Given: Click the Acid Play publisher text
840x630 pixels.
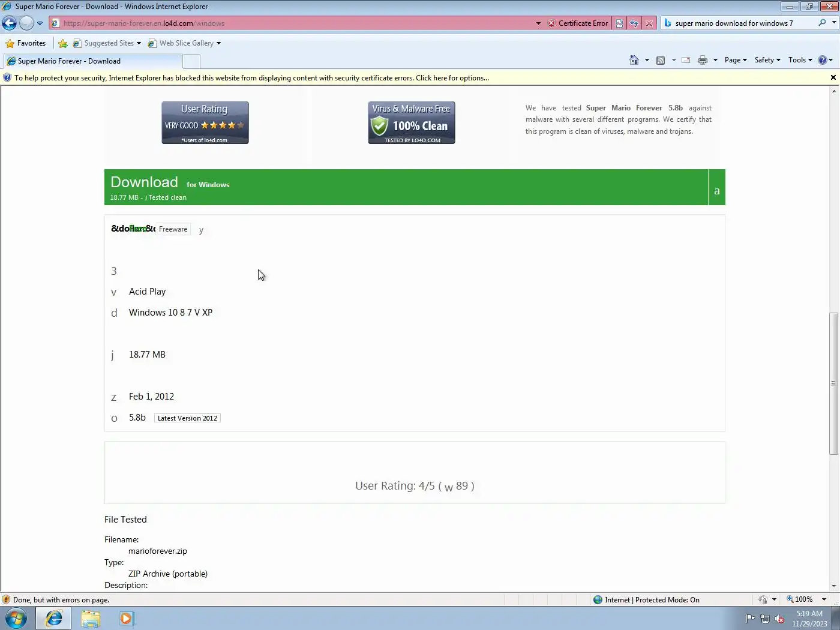Looking at the screenshot, I should (x=147, y=292).
